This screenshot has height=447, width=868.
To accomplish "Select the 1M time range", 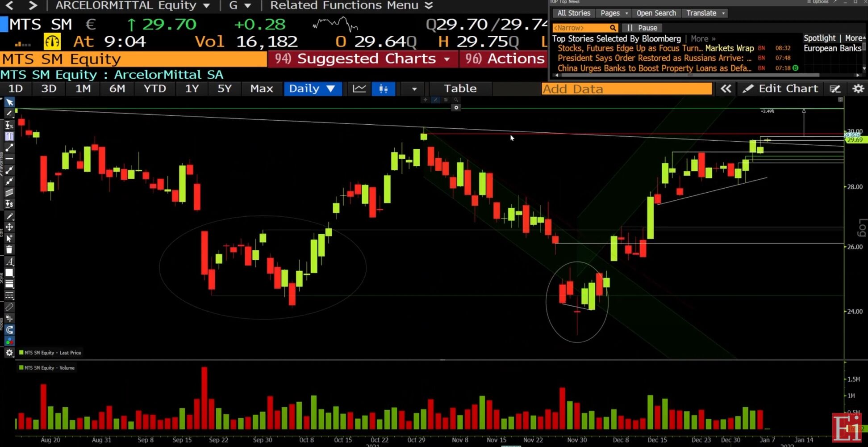I will [x=83, y=89].
